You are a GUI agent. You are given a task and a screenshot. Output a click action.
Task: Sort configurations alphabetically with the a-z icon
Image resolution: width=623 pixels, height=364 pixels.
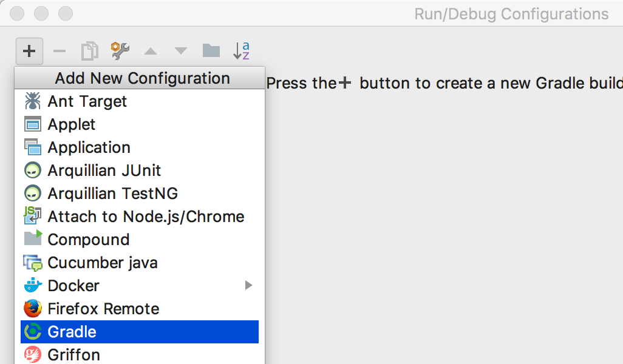[241, 51]
